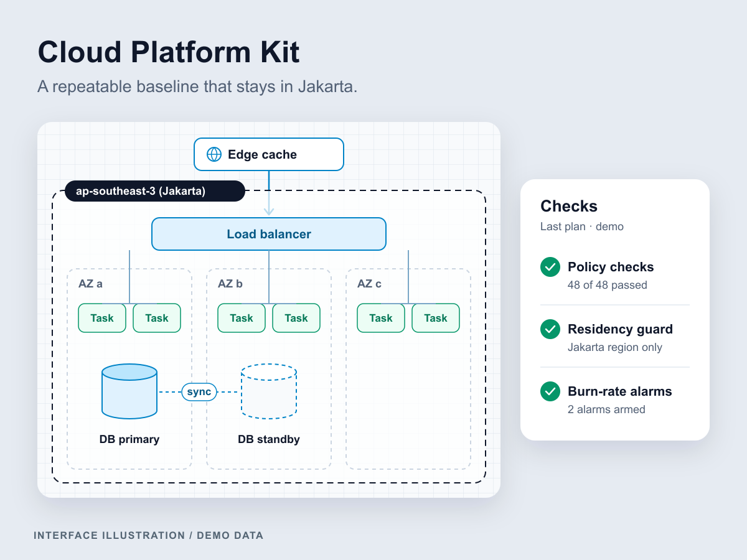This screenshot has width=747, height=560.
Task: Click the AZ c zone label
Action: click(369, 284)
